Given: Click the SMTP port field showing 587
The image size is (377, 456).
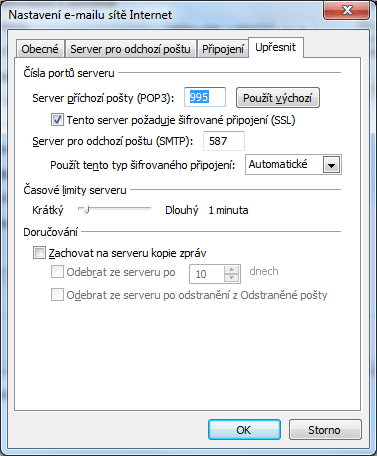Looking at the screenshot, I should [x=224, y=141].
